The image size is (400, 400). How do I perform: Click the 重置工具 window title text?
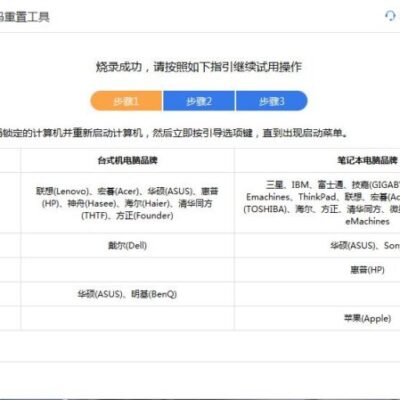[x=24, y=16]
